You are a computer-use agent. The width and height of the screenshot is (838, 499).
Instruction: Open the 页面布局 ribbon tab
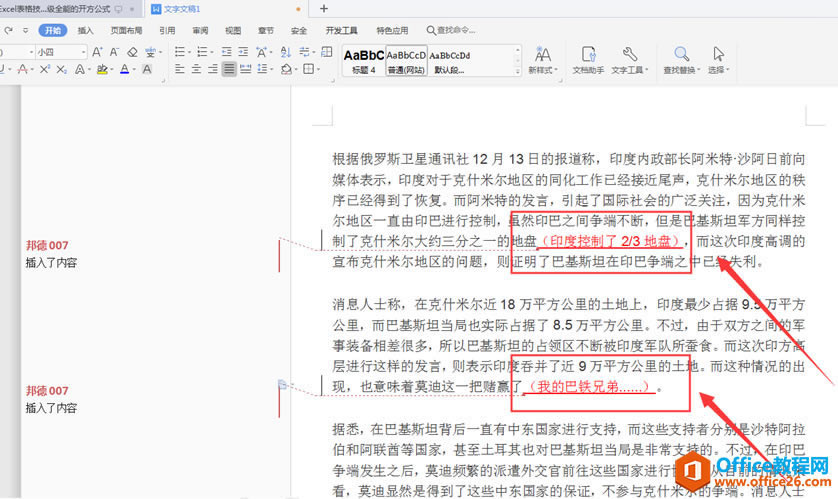click(x=126, y=30)
